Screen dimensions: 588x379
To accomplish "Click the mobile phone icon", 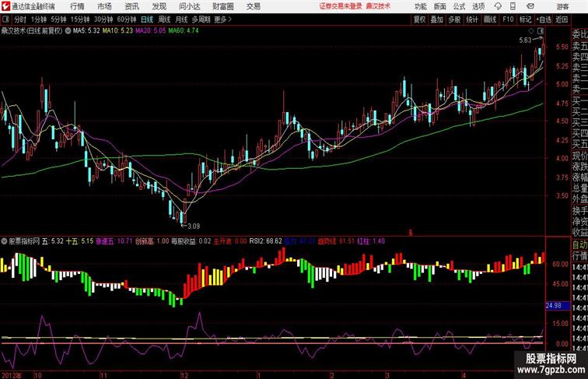I will click(513, 6).
